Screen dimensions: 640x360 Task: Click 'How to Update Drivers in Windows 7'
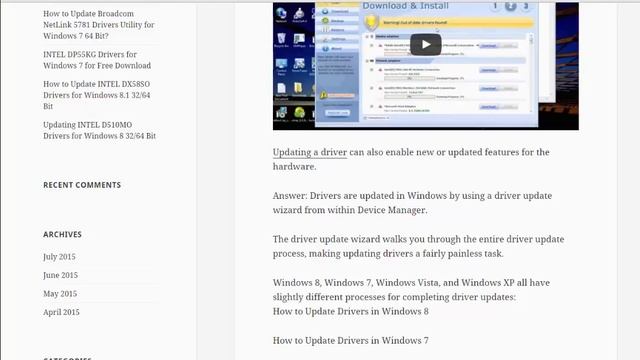coord(351,340)
